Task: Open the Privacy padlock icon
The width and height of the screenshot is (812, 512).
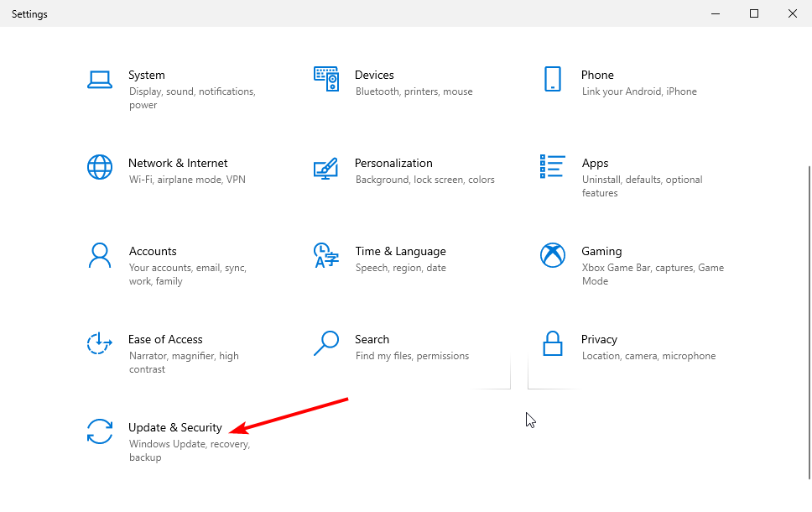Action: [x=553, y=343]
